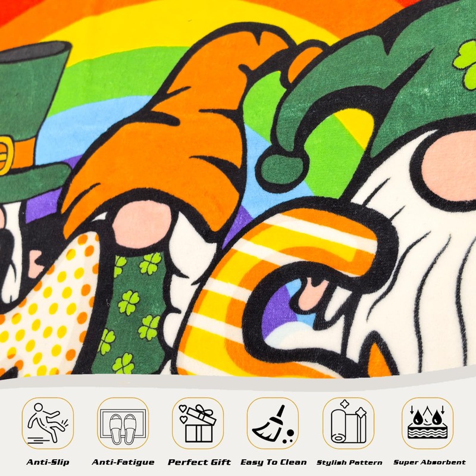476x476 pixels.
Task: Click the Anti-Slip slipping person icon
Action: (48, 423)
